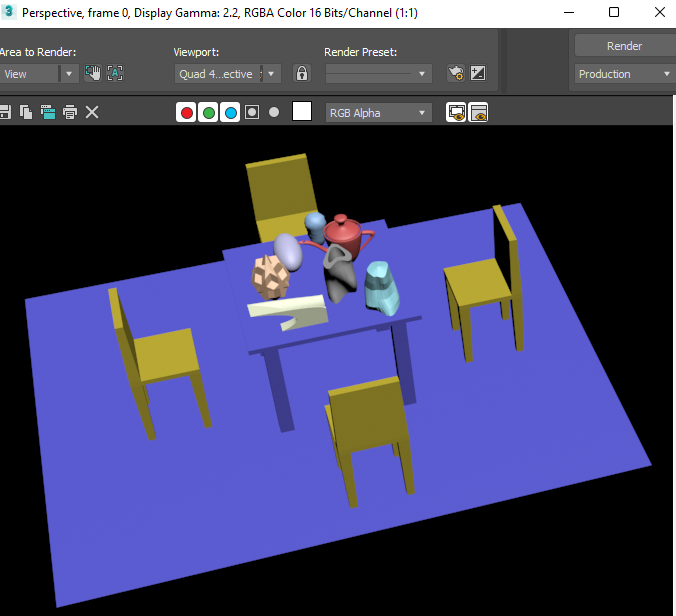Image resolution: width=676 pixels, height=616 pixels.
Task: Toggle the Lock to Viewport padlock
Action: tap(302, 74)
